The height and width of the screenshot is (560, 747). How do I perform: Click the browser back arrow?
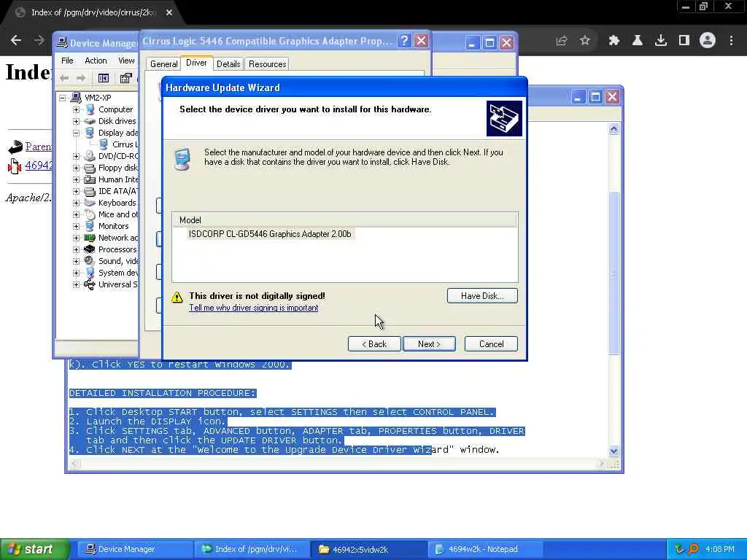pyautogui.click(x=16, y=41)
